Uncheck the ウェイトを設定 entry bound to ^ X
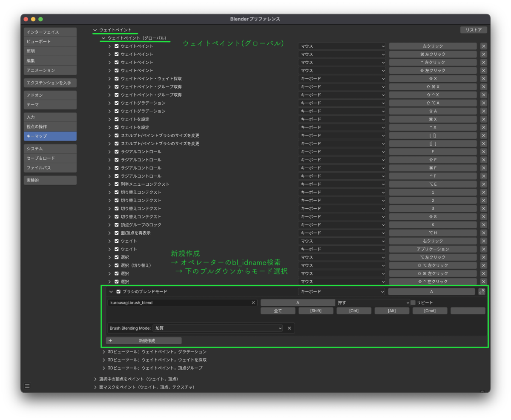The height and width of the screenshot is (420, 511). (117, 127)
